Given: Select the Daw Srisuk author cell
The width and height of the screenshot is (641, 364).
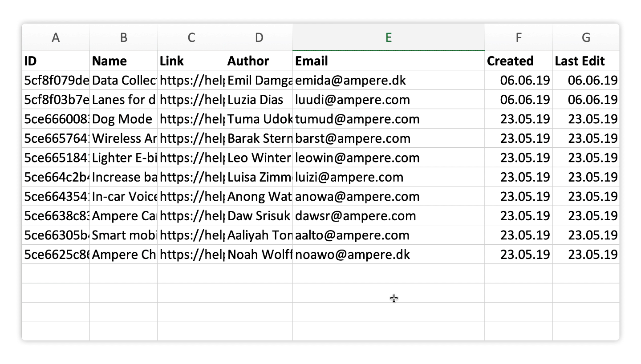Looking at the screenshot, I should point(259,216).
